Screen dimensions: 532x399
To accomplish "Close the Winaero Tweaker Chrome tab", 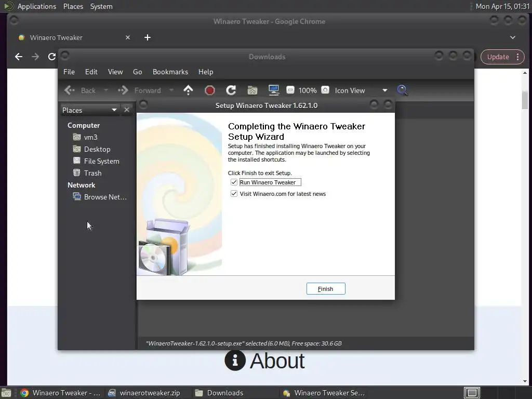I will [128, 37].
